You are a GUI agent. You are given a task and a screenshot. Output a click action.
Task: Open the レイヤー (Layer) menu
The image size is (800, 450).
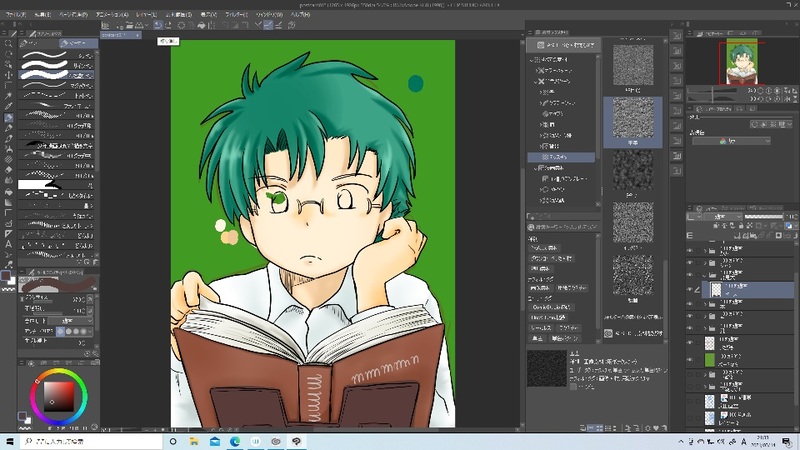146,15
